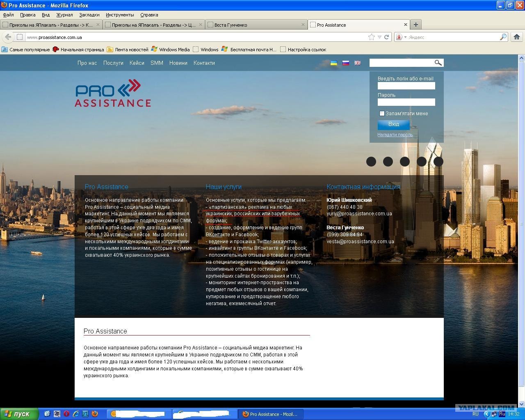Screen dimensions: 525x420
Task: Click the magnifier in the Yandex search box
Action: pos(503,37)
